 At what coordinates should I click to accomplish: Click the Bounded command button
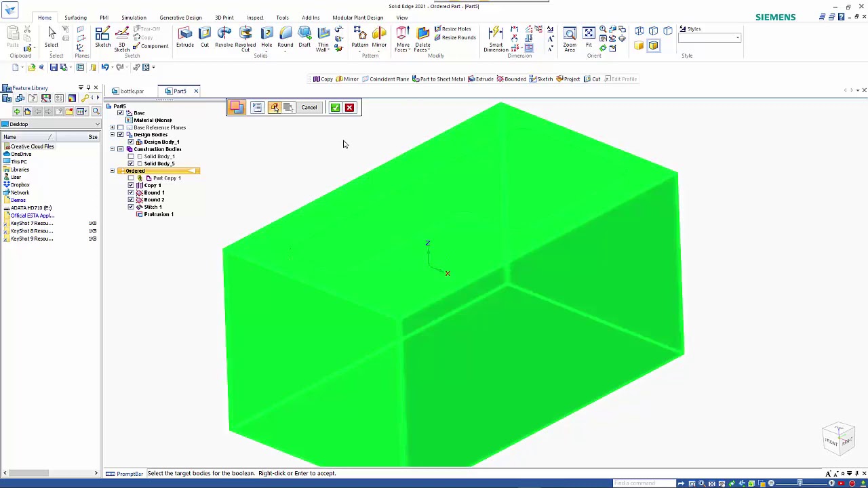(x=511, y=79)
